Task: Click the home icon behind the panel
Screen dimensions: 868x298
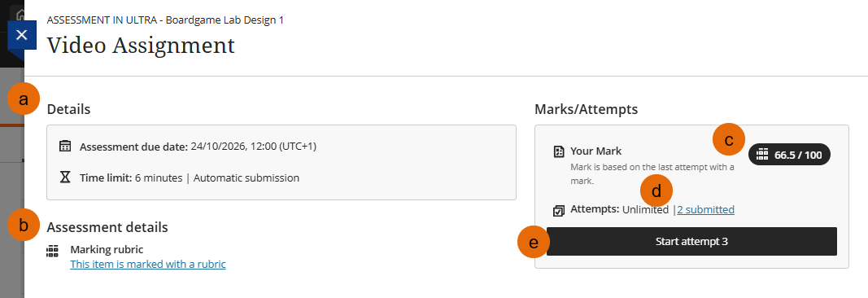Action: (x=20, y=14)
